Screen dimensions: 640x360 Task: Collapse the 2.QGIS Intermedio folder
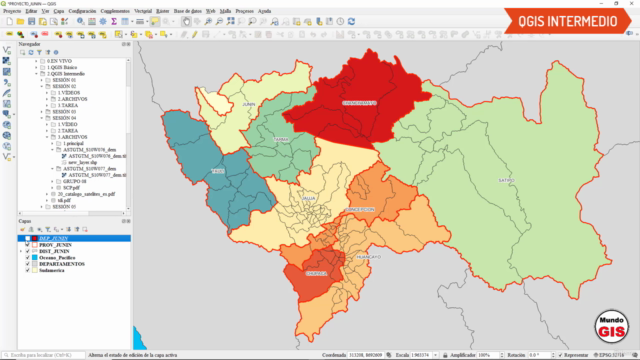[x=36, y=74]
